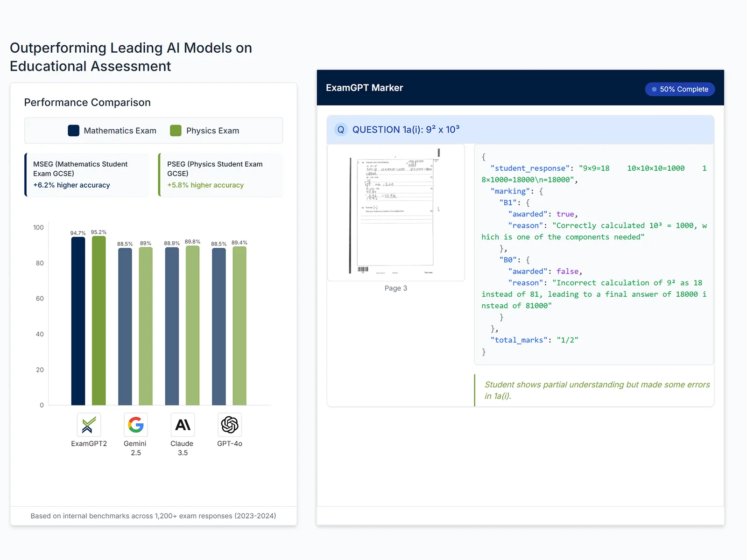Click the Claude 3.5 physics bar at 89.8%
Screen dimensions: 747x560
[x=193, y=325]
